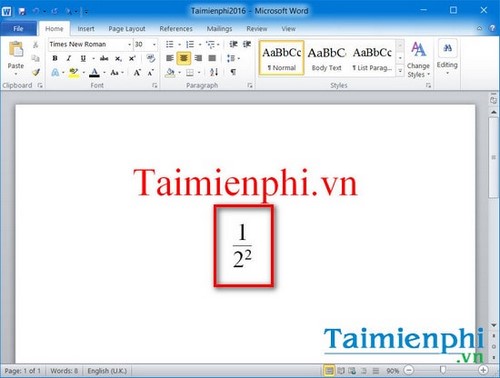Switch to the References tab
Viewport: 500px width, 378px height.
click(176, 29)
